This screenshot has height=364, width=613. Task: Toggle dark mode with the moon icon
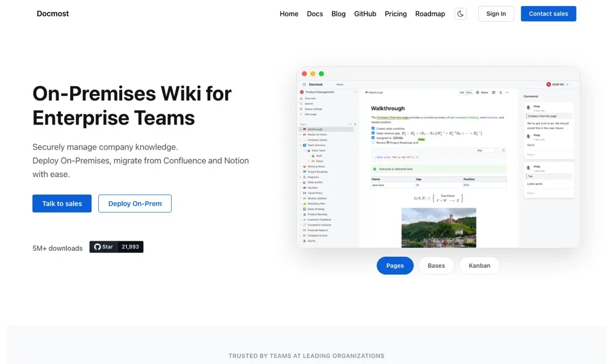pyautogui.click(x=460, y=14)
